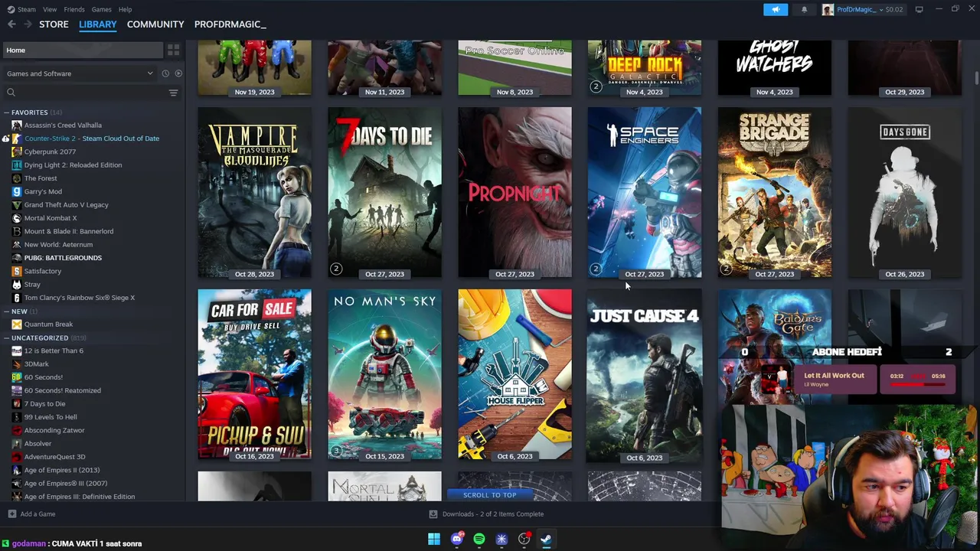Select 60 Seconds! in sidebar

(x=44, y=377)
